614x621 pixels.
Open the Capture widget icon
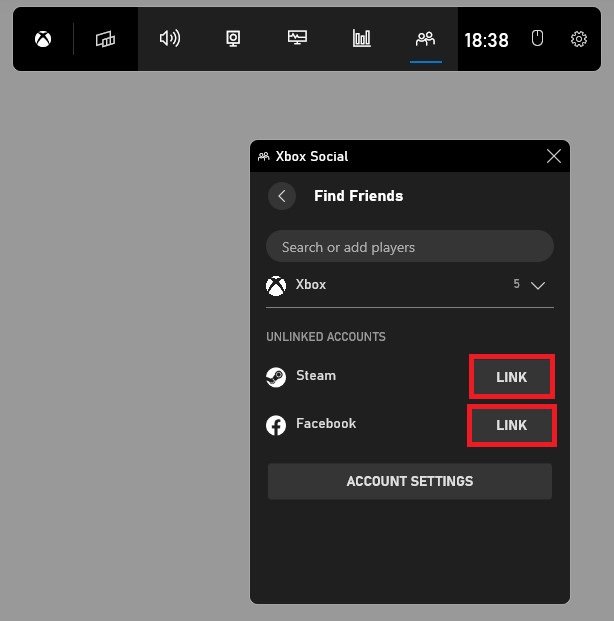click(x=234, y=39)
